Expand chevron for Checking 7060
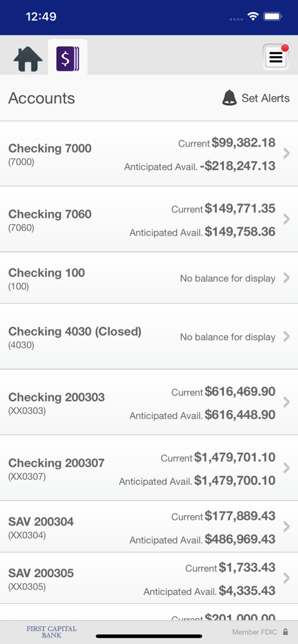Screen dimensions: 298x644 pos(286,220)
